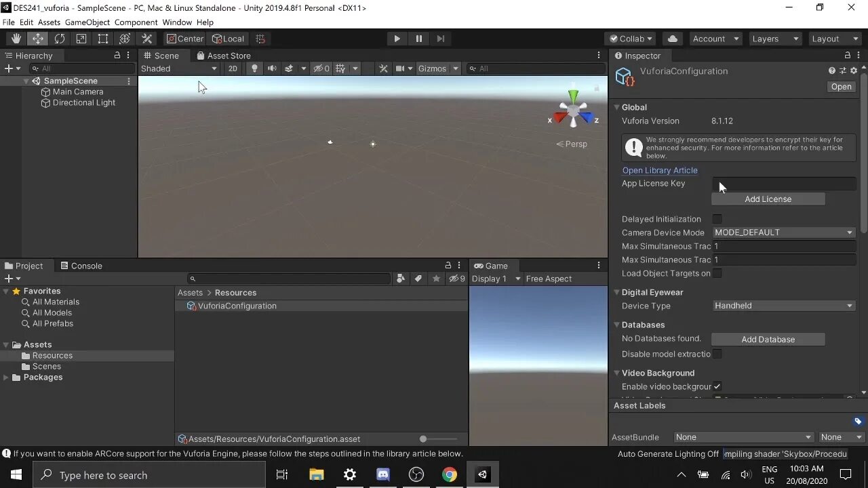Viewport: 868px width, 488px height.
Task: Toggle Disable model extraction checkbox
Action: [x=717, y=354]
